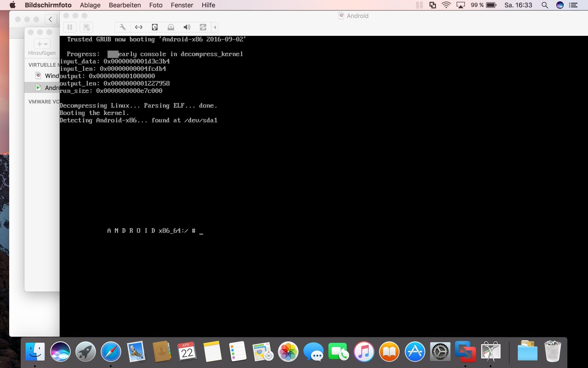Open the Trash in Dock
588x368 pixels.
tap(553, 351)
